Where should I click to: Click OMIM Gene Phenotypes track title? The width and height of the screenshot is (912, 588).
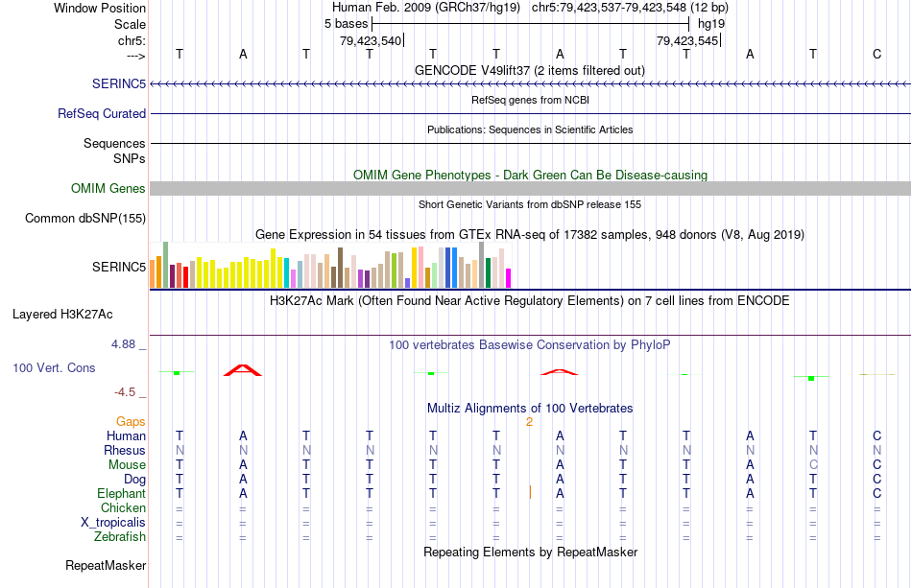(530, 175)
